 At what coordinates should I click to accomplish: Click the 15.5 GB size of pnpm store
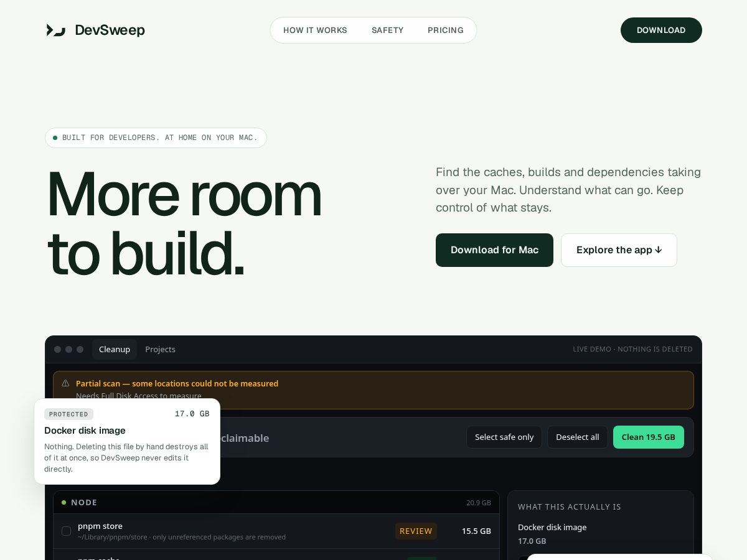476,531
